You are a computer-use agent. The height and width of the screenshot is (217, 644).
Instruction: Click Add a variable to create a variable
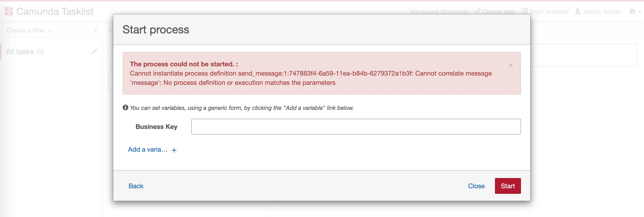click(147, 149)
